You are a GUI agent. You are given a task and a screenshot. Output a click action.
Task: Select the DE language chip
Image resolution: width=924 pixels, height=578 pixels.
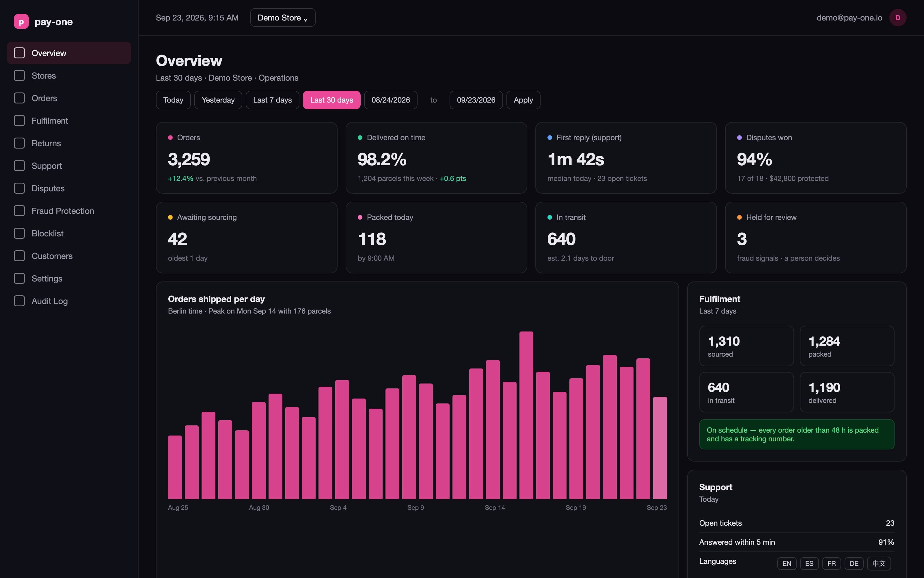click(854, 564)
